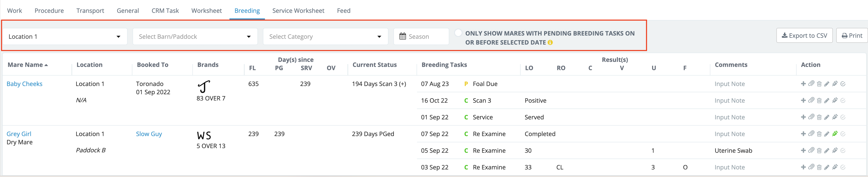Image resolution: width=868 pixels, height=177 pixels.
Task: Click the calendar icon in Season field
Action: (x=402, y=36)
